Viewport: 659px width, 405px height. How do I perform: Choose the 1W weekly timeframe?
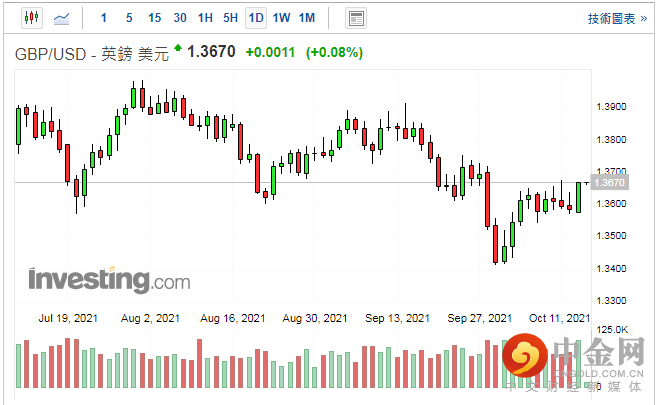[x=281, y=17]
